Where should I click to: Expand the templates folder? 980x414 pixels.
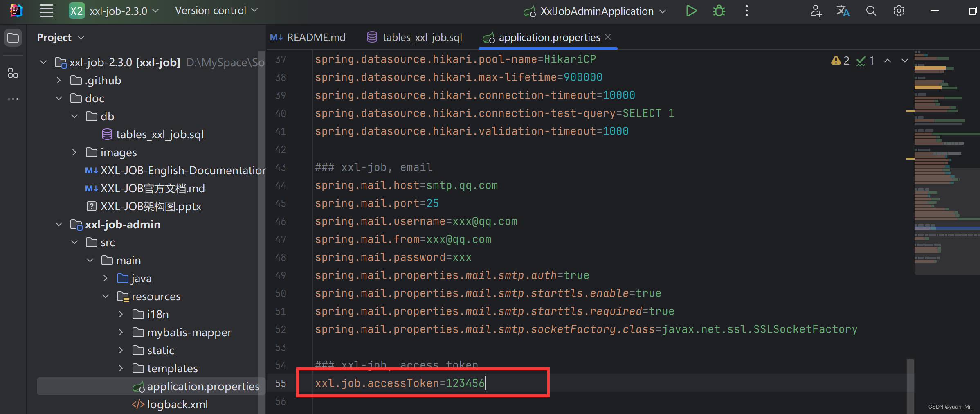point(121,368)
